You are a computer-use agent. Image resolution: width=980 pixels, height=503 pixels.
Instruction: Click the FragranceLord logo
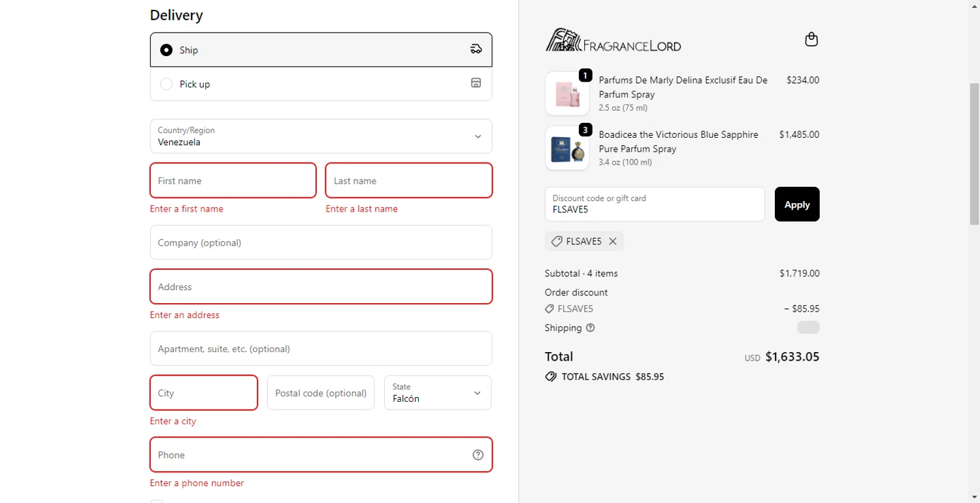(x=613, y=41)
